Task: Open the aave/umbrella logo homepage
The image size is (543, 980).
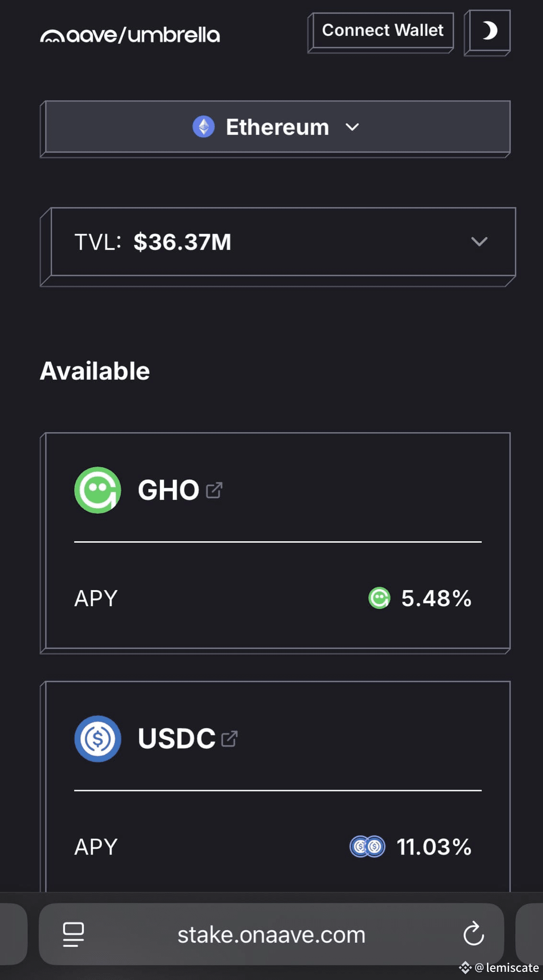Action: click(x=130, y=35)
